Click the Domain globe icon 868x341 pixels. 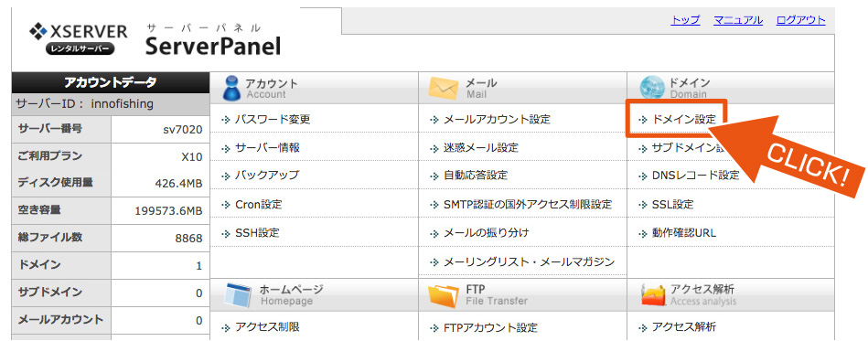pyautogui.click(x=651, y=88)
